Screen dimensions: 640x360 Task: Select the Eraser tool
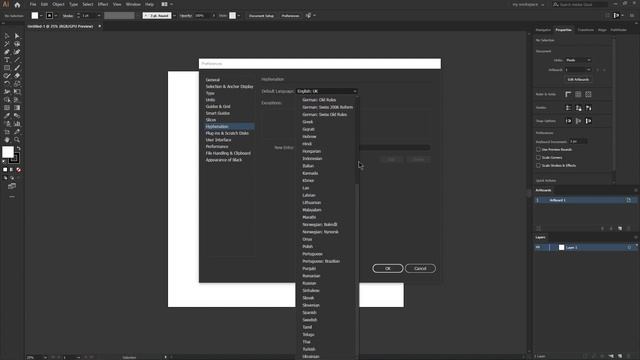17,76
